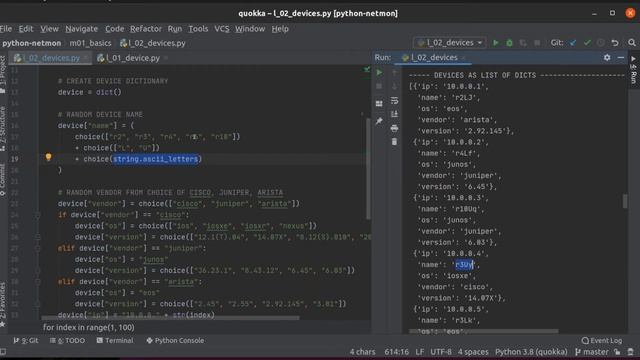Image resolution: width=640 pixels, height=360 pixels.
Task: Open the File menu
Action: [x=6, y=29]
